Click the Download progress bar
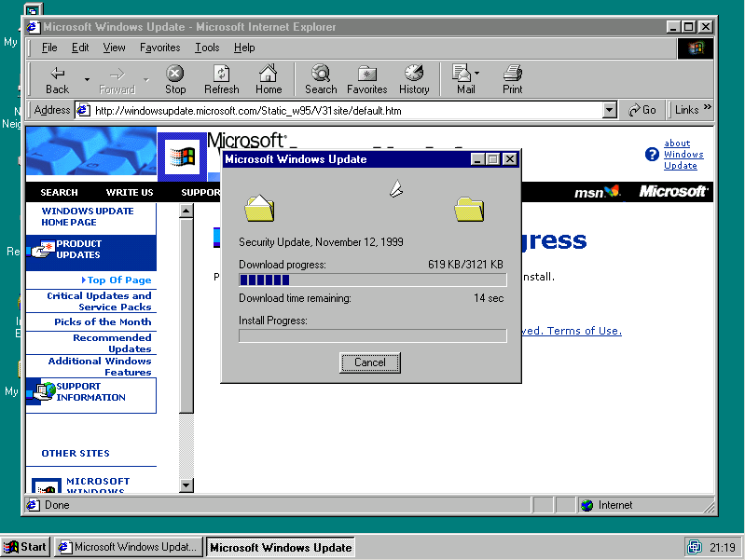This screenshot has height=560, width=745. [x=373, y=280]
